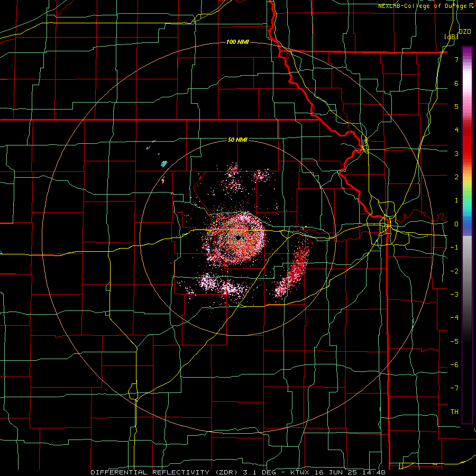Click the 6 value on the color scale
The width and height of the screenshot is (476, 476).
point(456,83)
